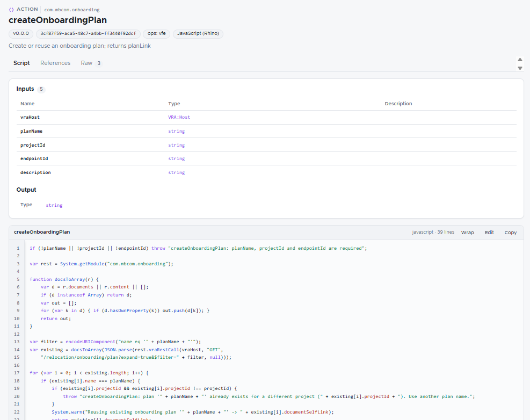
Task: Click the Edit button for the script
Action: pos(489,233)
